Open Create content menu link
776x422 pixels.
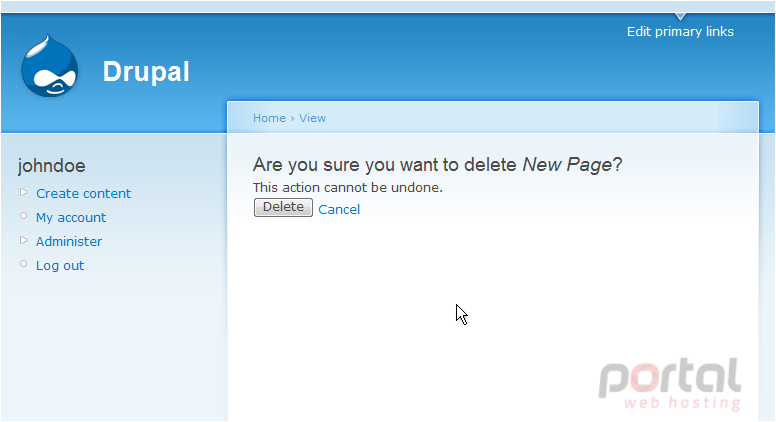[x=84, y=193]
